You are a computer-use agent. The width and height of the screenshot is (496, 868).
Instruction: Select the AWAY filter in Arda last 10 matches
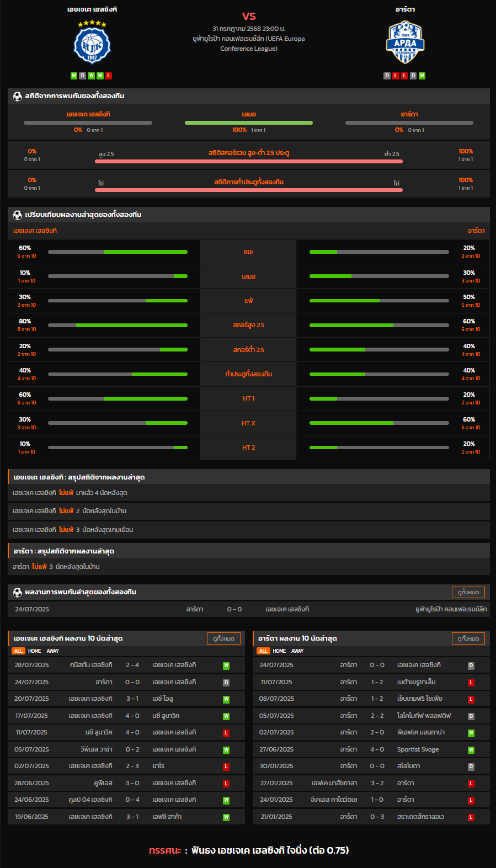[297, 651]
